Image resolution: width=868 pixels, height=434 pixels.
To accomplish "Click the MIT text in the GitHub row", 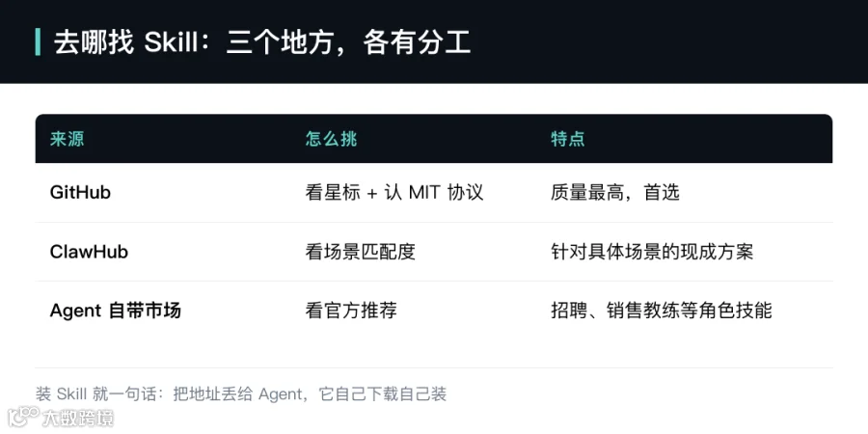I will click(x=424, y=193).
